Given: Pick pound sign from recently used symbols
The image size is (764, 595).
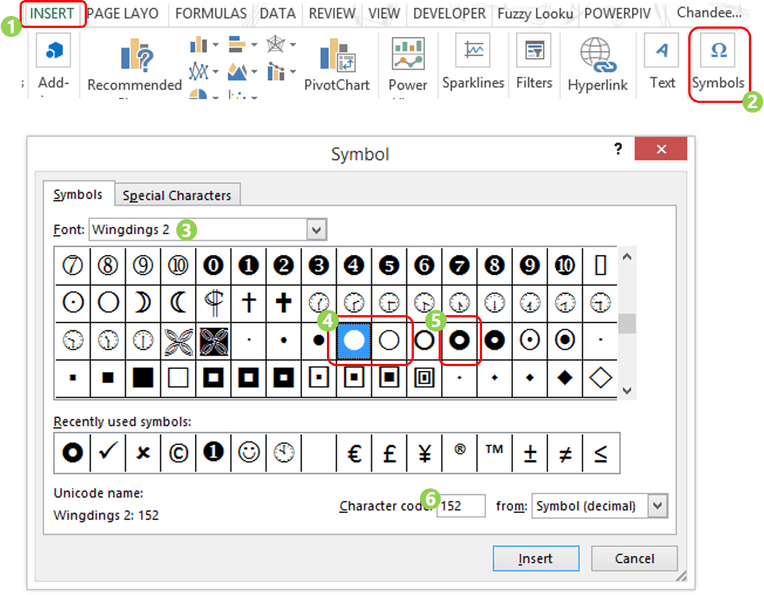Looking at the screenshot, I should pyautogui.click(x=389, y=453).
